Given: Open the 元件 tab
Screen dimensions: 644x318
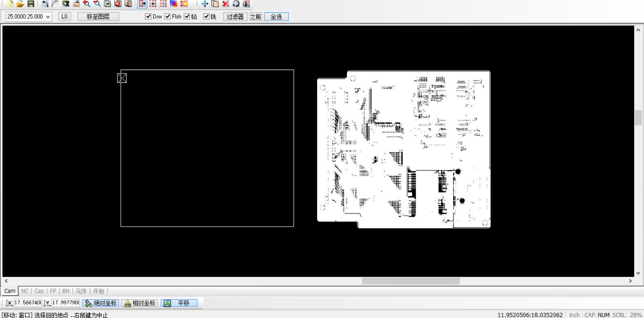Looking at the screenshot, I should [x=81, y=291].
